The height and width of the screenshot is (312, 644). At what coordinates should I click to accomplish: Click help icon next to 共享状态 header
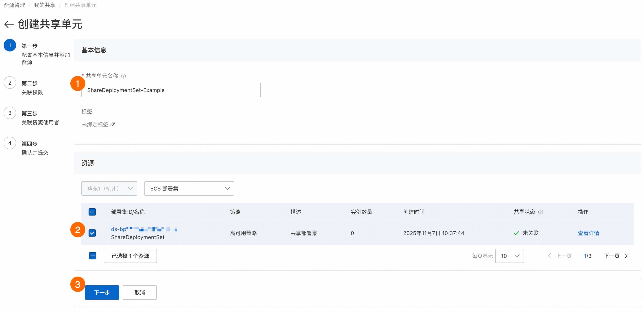(540, 212)
